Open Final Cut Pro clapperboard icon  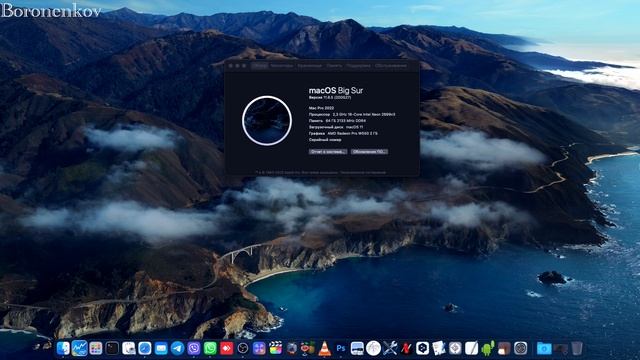click(276, 348)
